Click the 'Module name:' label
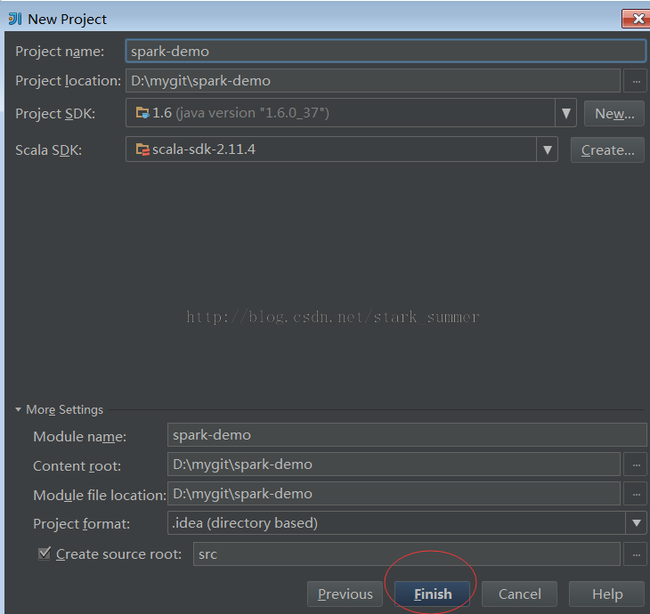650x614 pixels. [x=80, y=437]
